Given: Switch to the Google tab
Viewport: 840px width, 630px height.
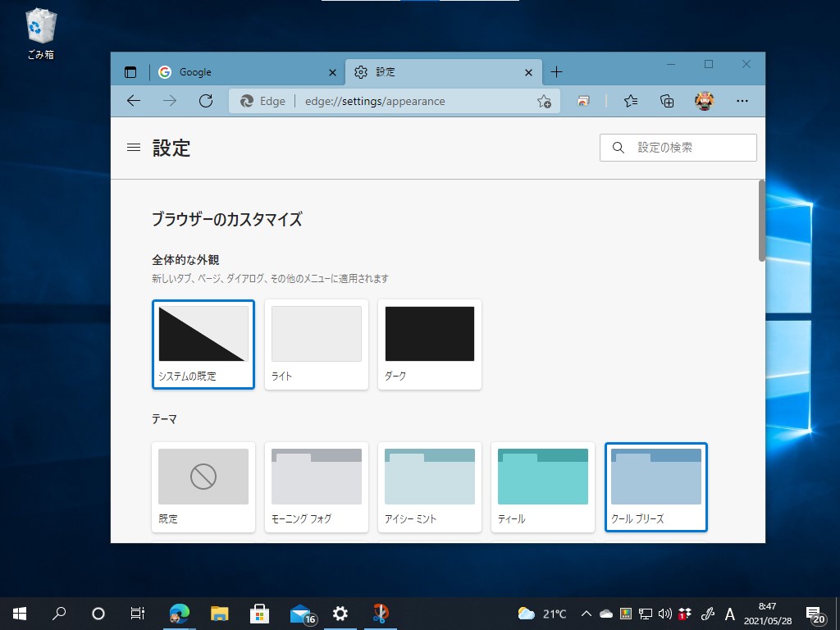Looking at the screenshot, I should point(230,72).
